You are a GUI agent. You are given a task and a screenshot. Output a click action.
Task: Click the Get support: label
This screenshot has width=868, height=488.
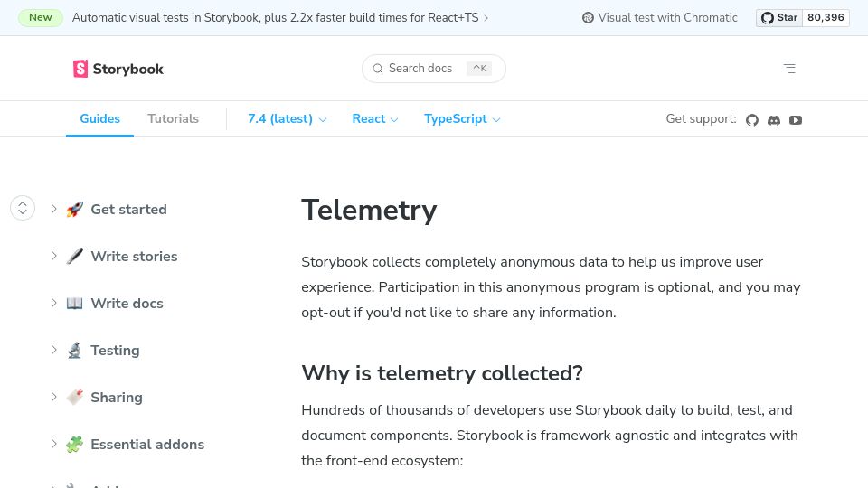701,119
